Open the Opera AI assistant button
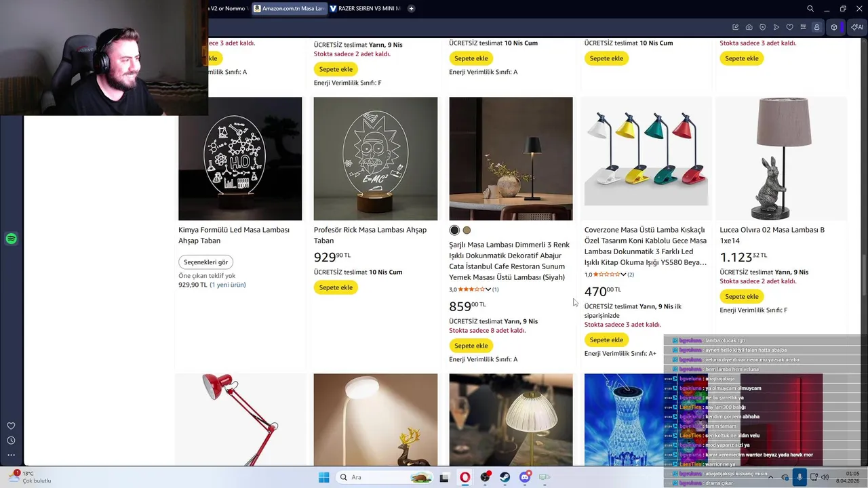 pyautogui.click(x=857, y=27)
